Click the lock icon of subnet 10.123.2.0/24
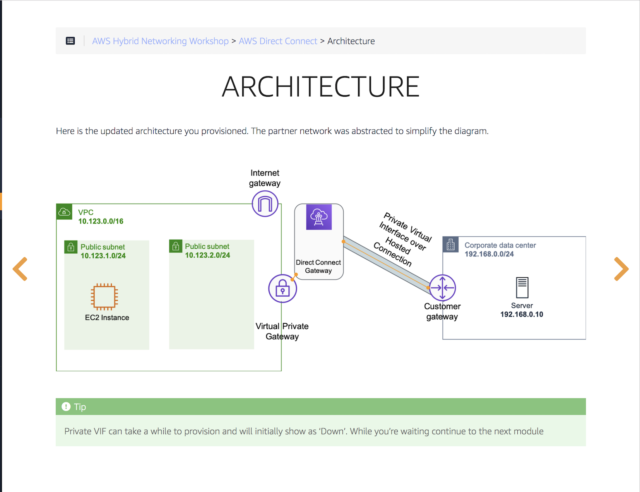 coord(177,246)
